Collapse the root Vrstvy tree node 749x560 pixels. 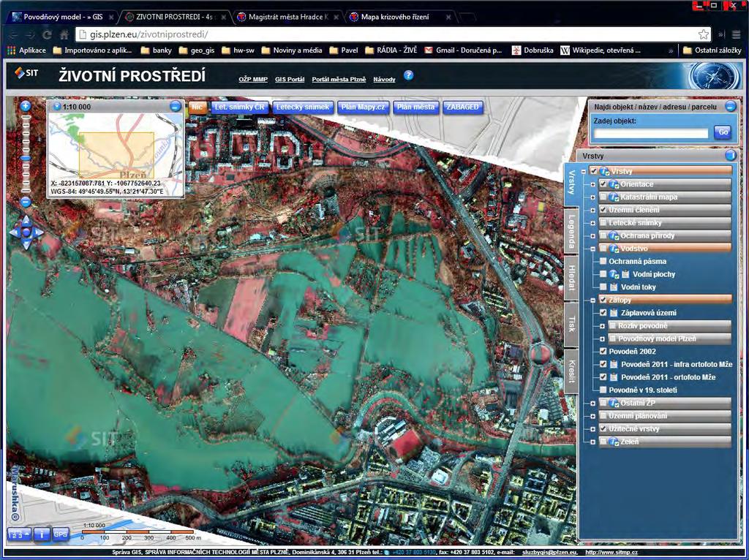click(584, 171)
